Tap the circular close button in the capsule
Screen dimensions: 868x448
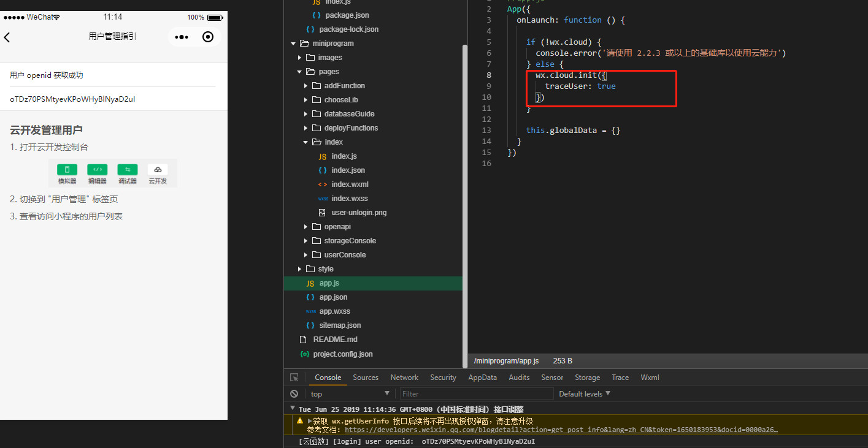pos(208,37)
